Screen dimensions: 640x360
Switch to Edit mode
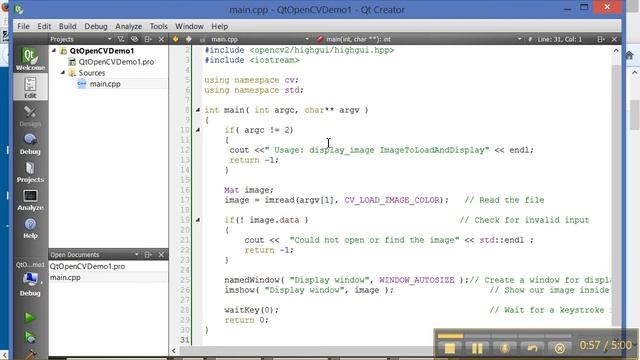[x=30, y=87]
